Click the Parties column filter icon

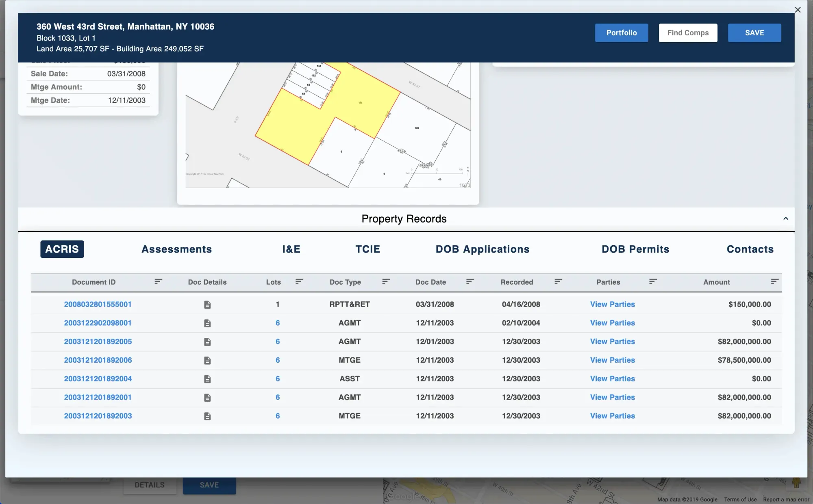click(x=653, y=281)
